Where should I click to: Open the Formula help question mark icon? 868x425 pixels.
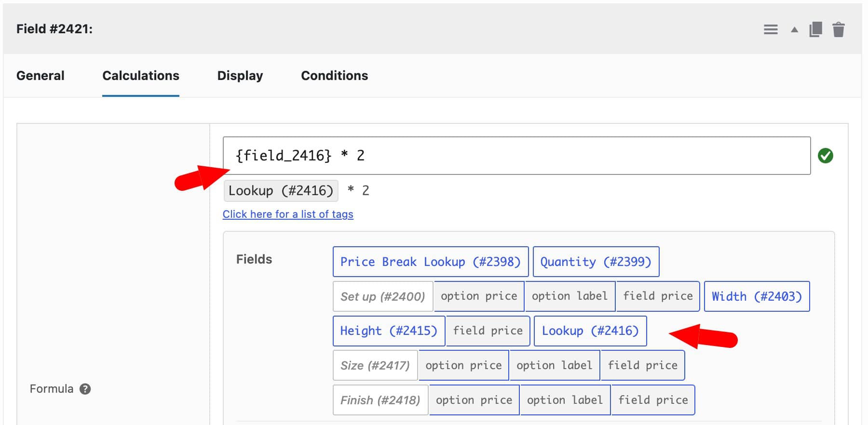coord(85,389)
